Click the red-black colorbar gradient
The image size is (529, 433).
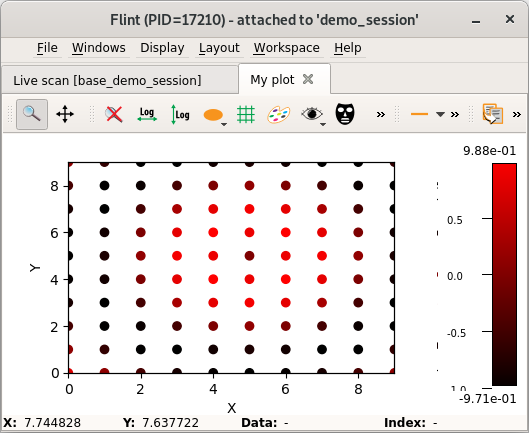click(x=504, y=274)
